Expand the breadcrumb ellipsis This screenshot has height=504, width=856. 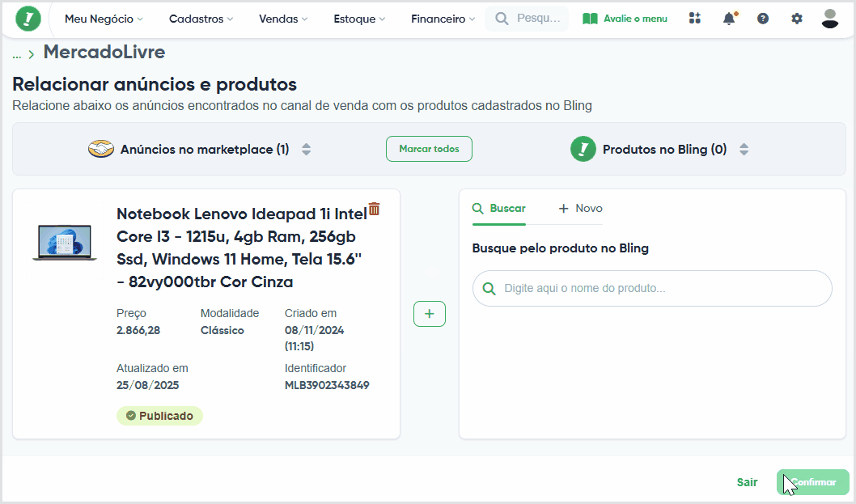(x=17, y=54)
